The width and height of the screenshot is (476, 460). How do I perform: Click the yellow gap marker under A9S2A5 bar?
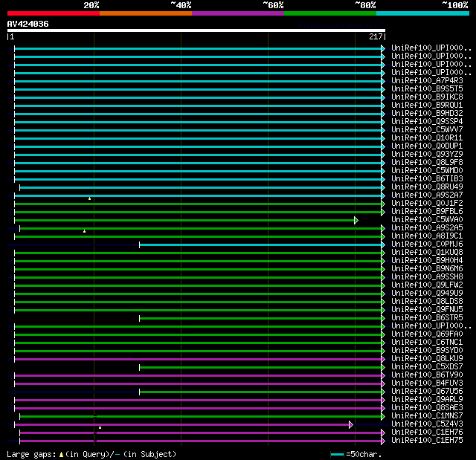point(84,231)
